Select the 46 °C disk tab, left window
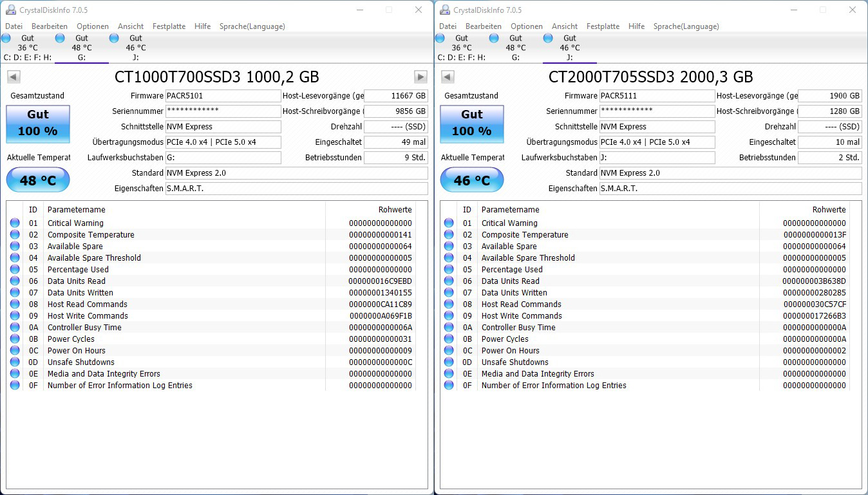The height and width of the screenshot is (495, 868). coord(135,48)
